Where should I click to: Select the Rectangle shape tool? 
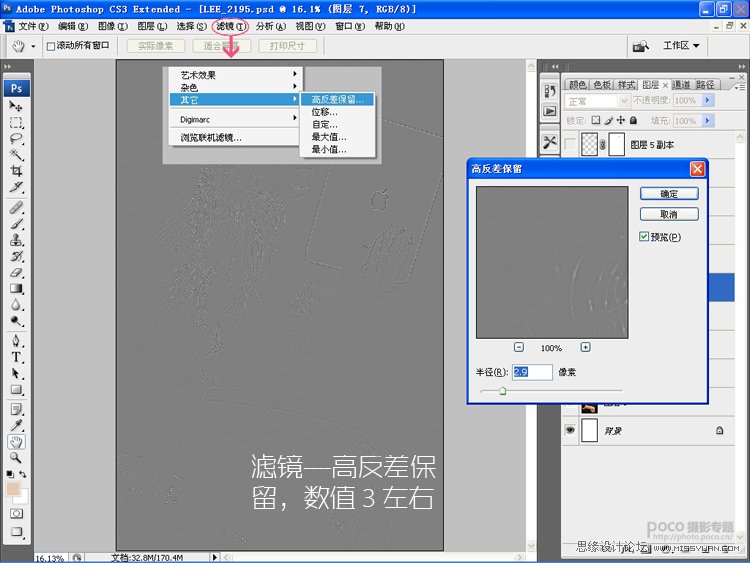click(x=16, y=390)
